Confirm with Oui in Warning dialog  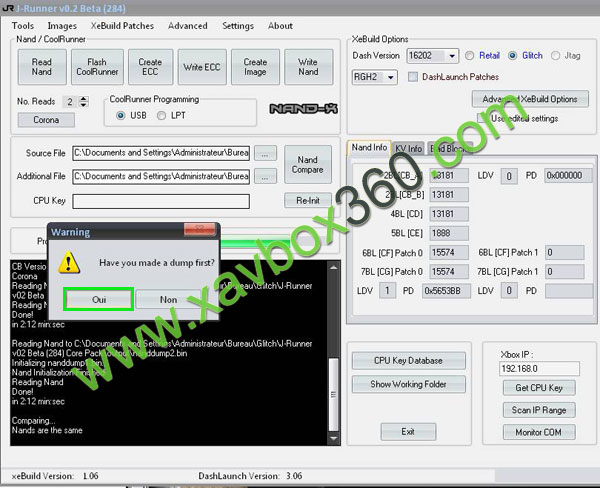point(99,299)
